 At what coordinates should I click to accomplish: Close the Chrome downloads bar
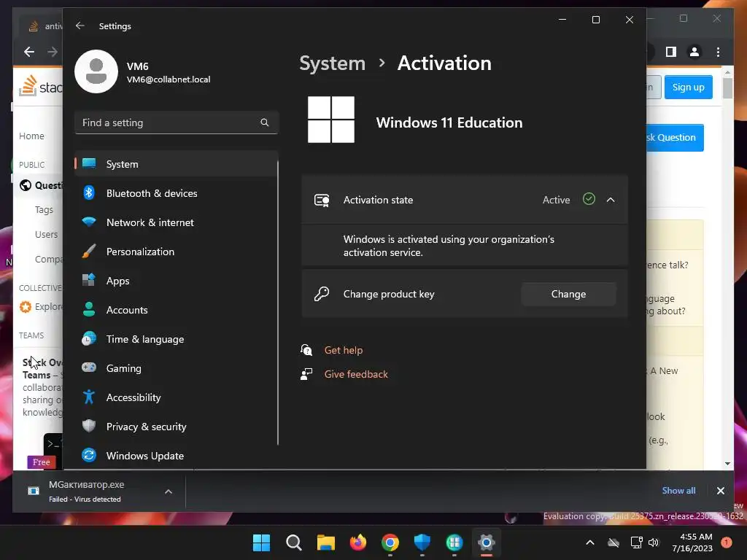(720, 491)
